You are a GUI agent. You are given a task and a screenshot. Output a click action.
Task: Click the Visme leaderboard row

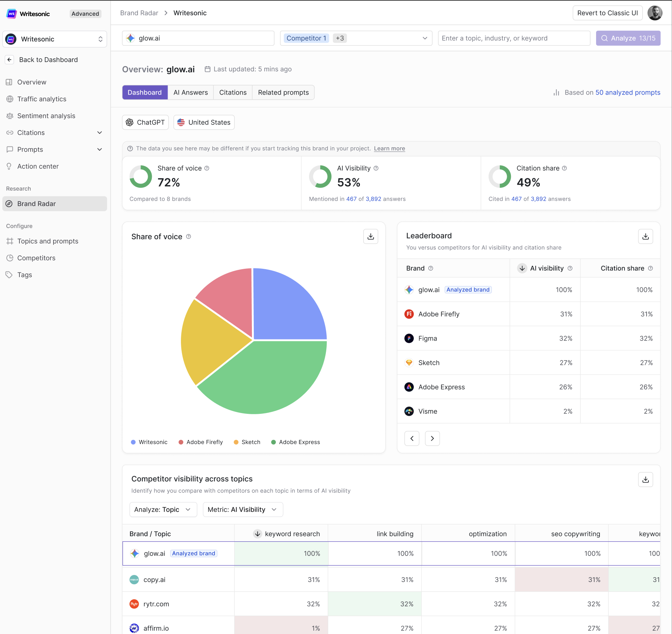528,411
